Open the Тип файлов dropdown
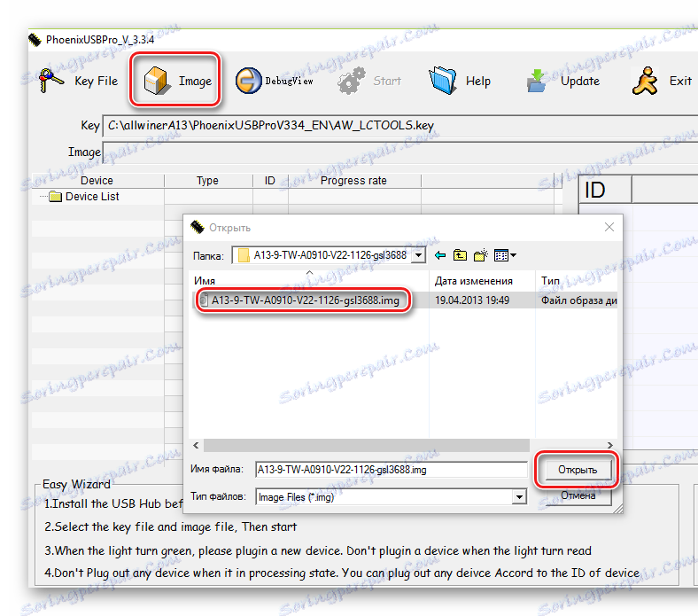This screenshot has width=698, height=616. (518, 496)
